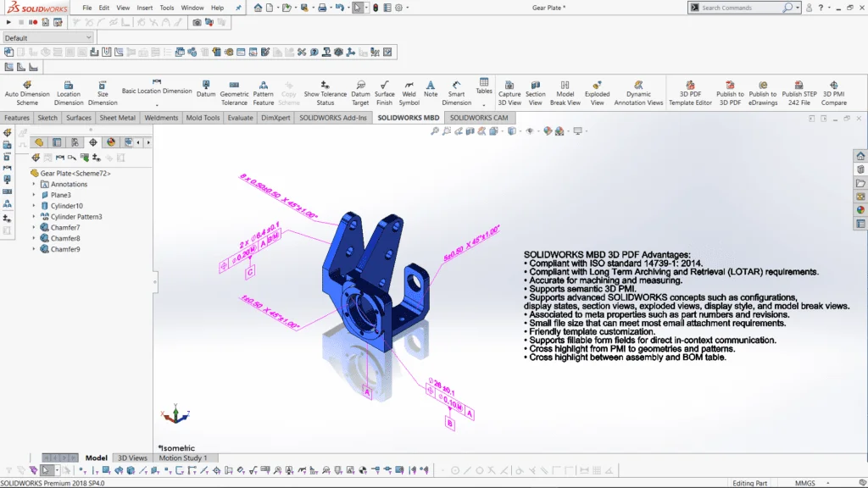
Task: Open the DisplayManager tab icon
Action: click(111, 142)
